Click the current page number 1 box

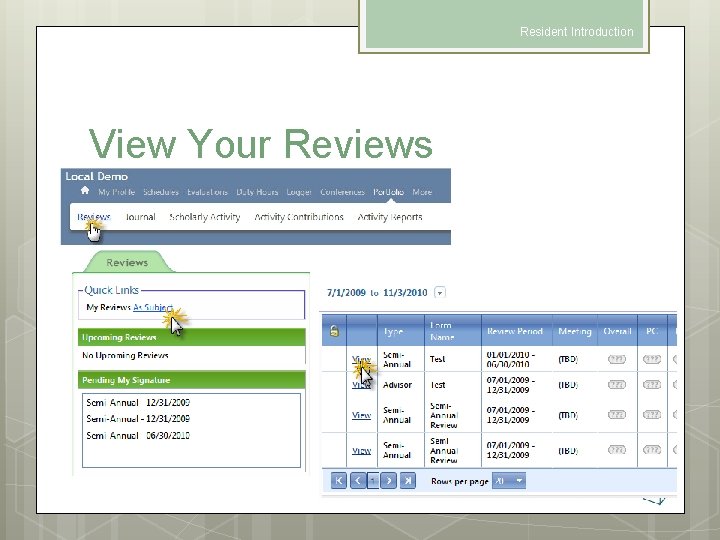[x=373, y=481]
